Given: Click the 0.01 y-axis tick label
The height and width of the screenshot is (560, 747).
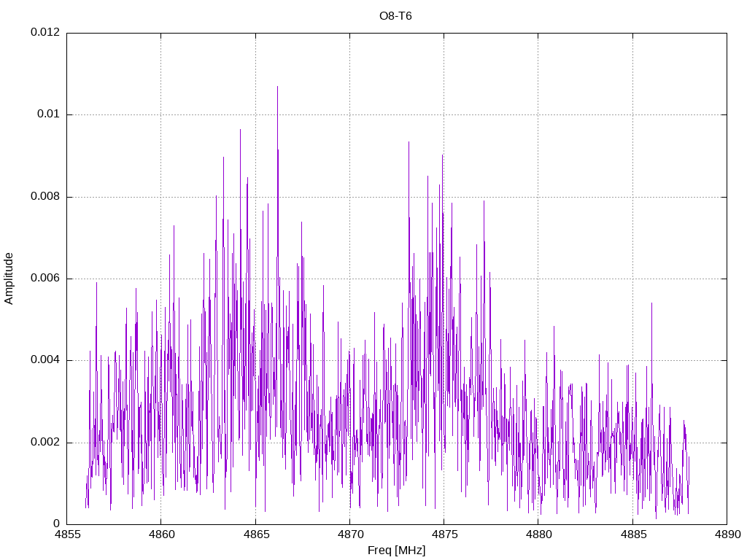Looking at the screenshot, I should point(49,114).
